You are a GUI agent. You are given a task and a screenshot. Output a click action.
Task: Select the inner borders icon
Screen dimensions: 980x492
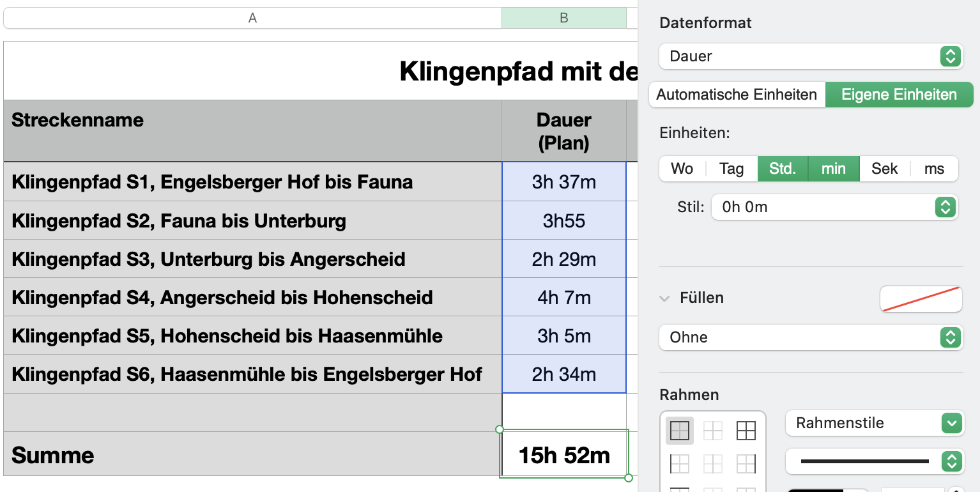(x=713, y=431)
